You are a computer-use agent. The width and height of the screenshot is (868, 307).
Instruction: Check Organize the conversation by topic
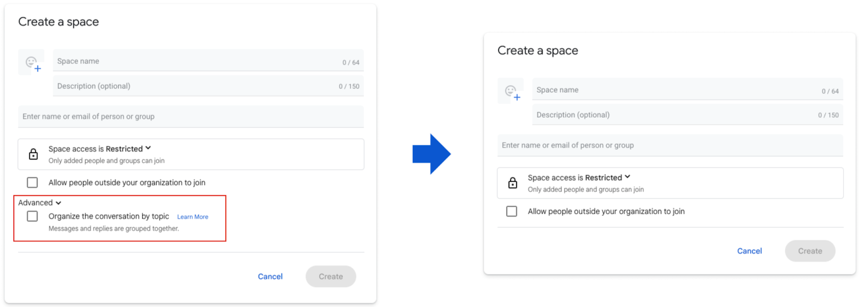(33, 216)
